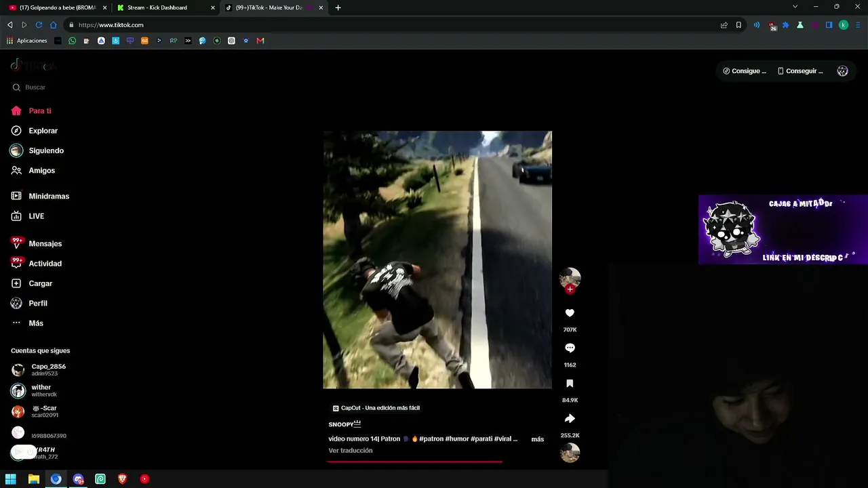Follow the creator with the red plus badge
This screenshot has height=488, width=868.
(x=570, y=289)
